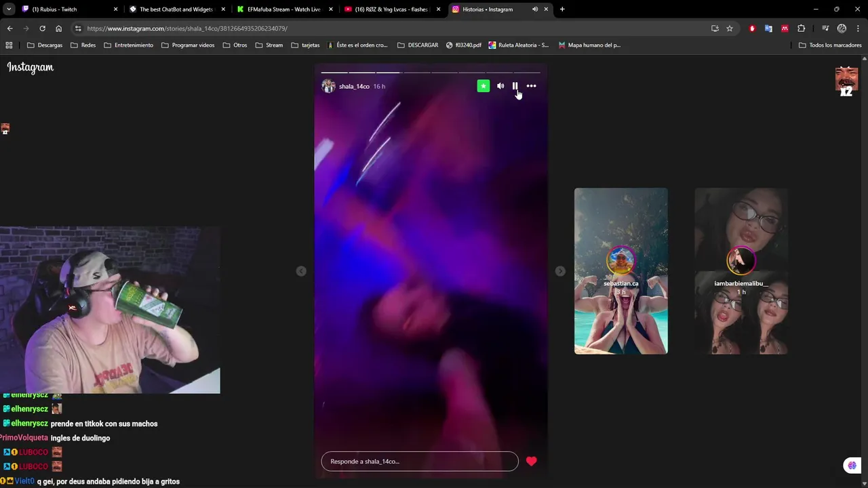Open the media control button
The image size is (868, 488).
pos(825,28)
